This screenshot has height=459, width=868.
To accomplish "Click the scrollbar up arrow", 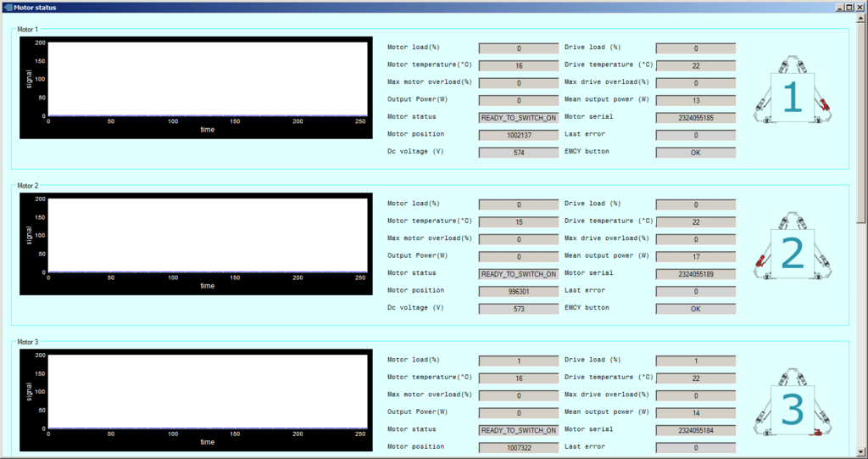I will (x=861, y=19).
